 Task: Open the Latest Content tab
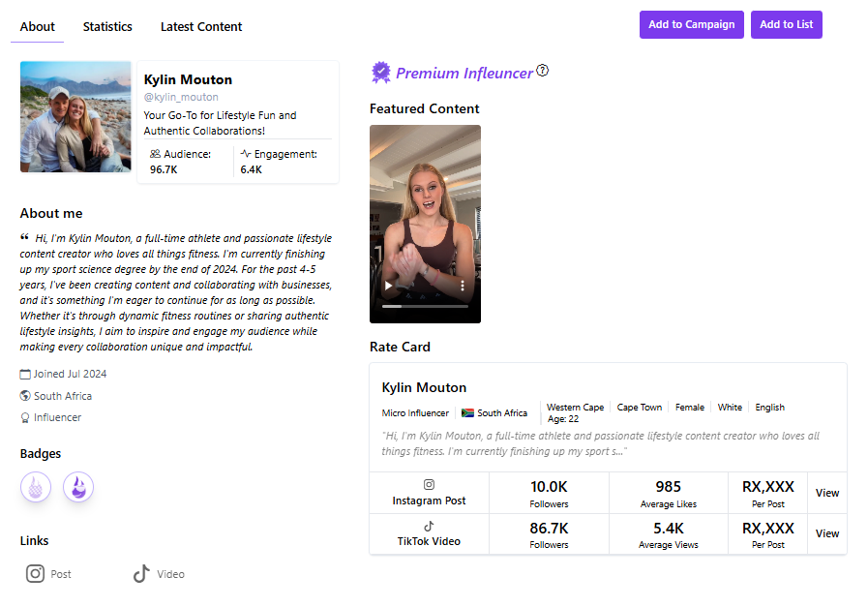(x=201, y=26)
